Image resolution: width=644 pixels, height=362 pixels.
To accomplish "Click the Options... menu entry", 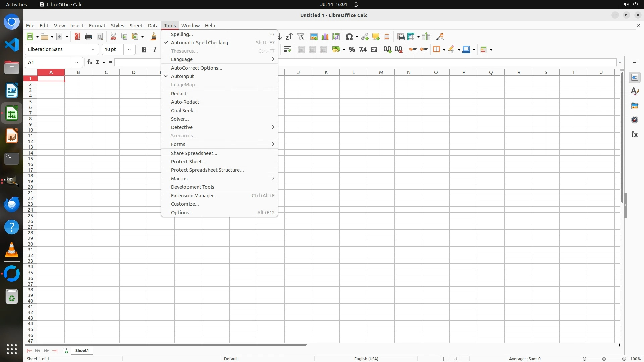I will pyautogui.click(x=182, y=213).
